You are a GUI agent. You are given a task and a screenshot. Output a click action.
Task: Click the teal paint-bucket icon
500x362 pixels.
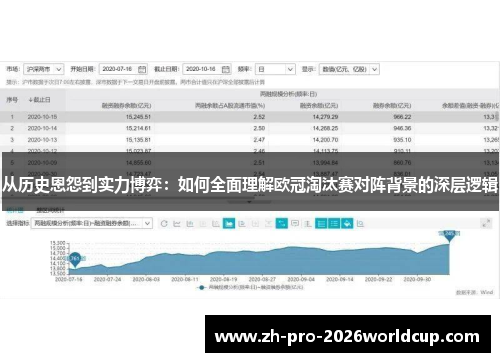pos(347,223)
